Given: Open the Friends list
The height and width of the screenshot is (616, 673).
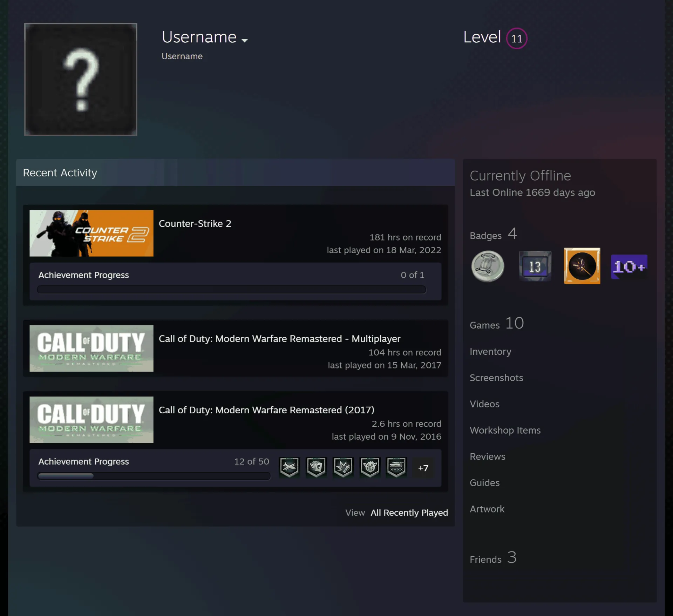Looking at the screenshot, I should click(x=493, y=558).
